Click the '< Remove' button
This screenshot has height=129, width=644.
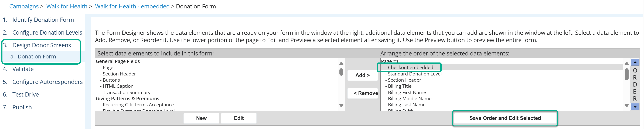click(x=363, y=93)
